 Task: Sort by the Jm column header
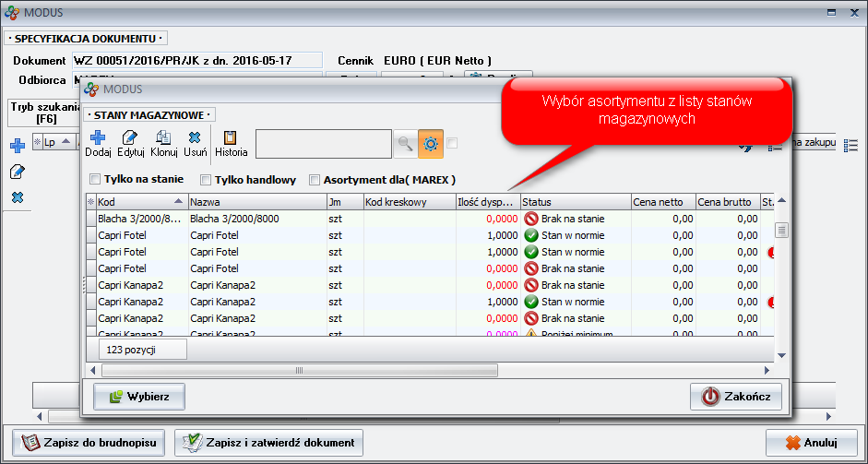point(344,202)
